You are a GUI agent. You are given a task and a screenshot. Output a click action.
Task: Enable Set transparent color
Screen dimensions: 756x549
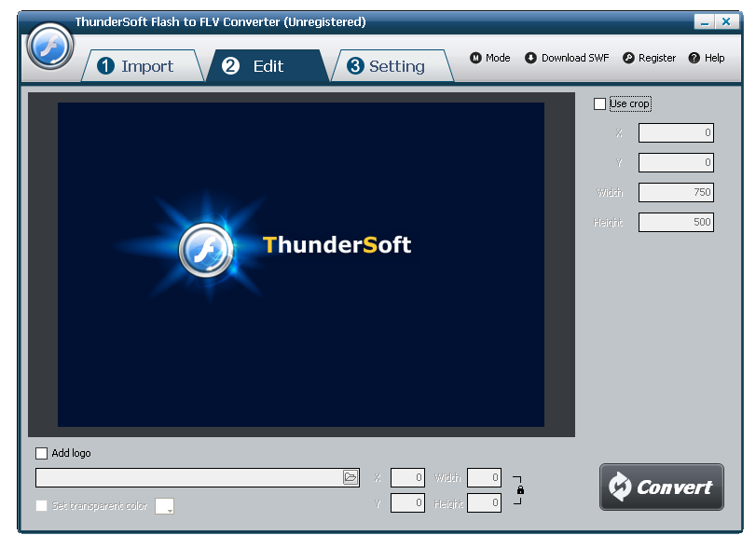41,505
